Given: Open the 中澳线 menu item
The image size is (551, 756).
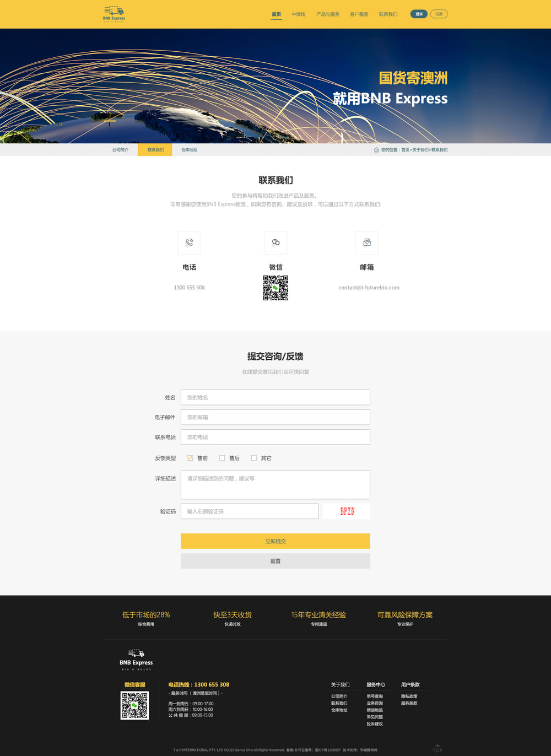Looking at the screenshot, I should (x=299, y=14).
